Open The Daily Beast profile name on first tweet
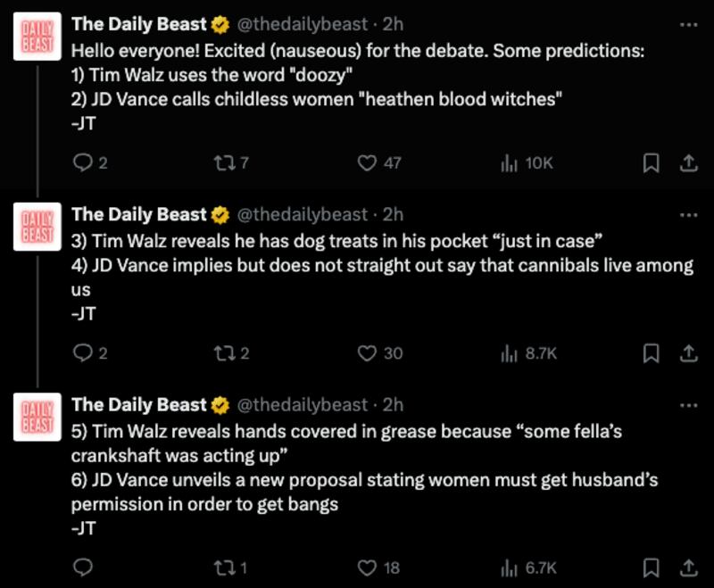 pos(139,24)
